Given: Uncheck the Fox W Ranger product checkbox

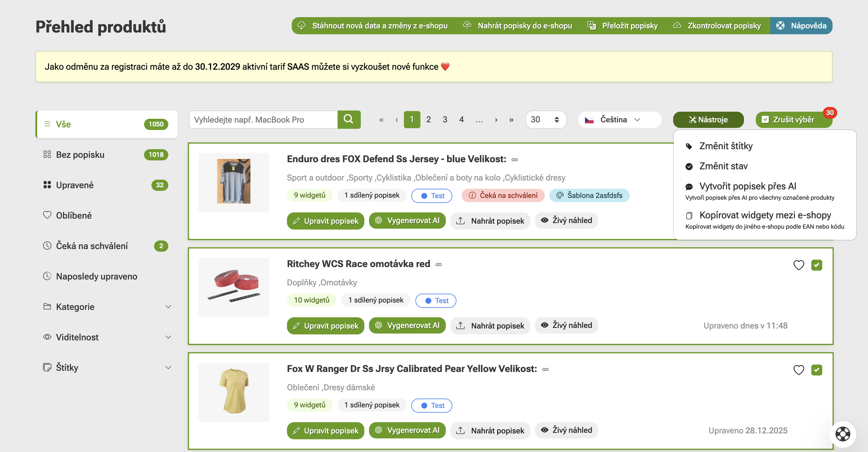Looking at the screenshot, I should (816, 370).
